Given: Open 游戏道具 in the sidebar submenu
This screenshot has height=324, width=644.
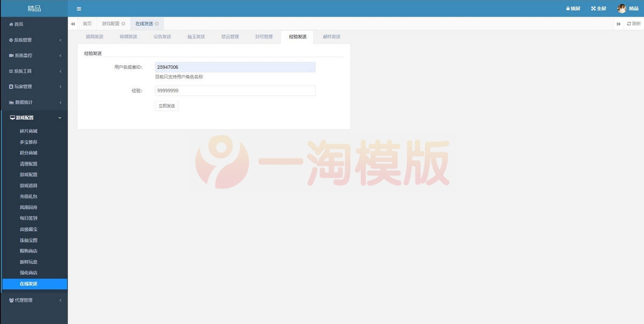Looking at the screenshot, I should tap(28, 186).
